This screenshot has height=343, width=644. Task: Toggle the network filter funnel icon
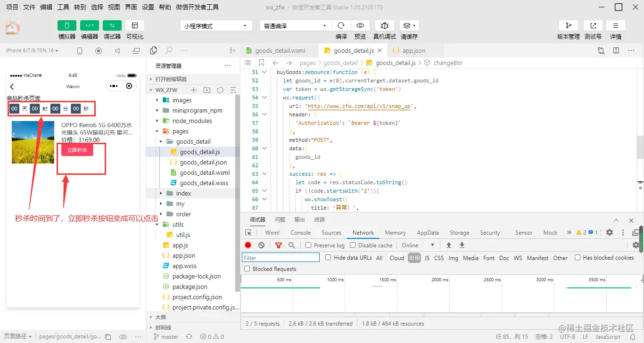pyautogui.click(x=278, y=245)
